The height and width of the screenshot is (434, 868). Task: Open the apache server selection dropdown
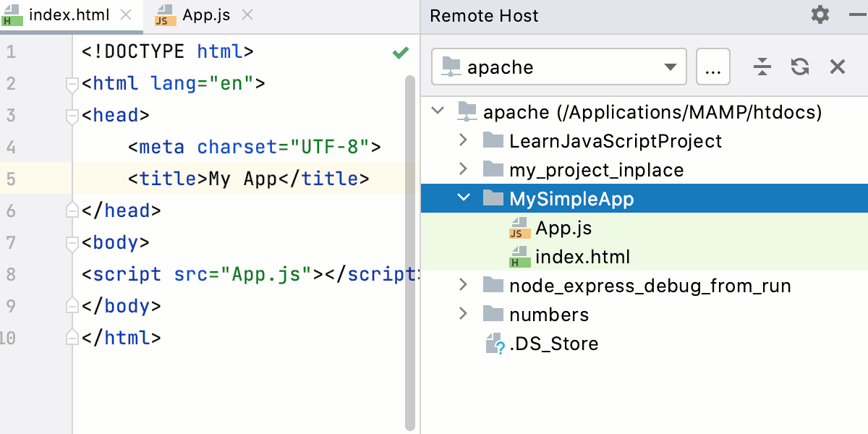tap(669, 67)
